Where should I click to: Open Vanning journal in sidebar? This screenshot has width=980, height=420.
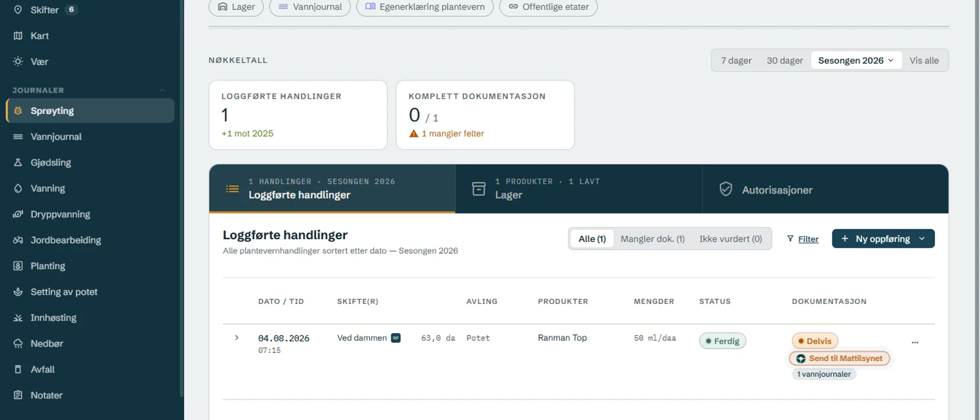click(x=90, y=188)
